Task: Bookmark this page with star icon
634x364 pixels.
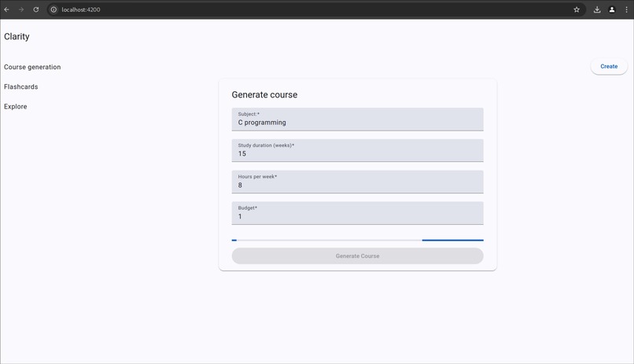Action: (x=577, y=9)
